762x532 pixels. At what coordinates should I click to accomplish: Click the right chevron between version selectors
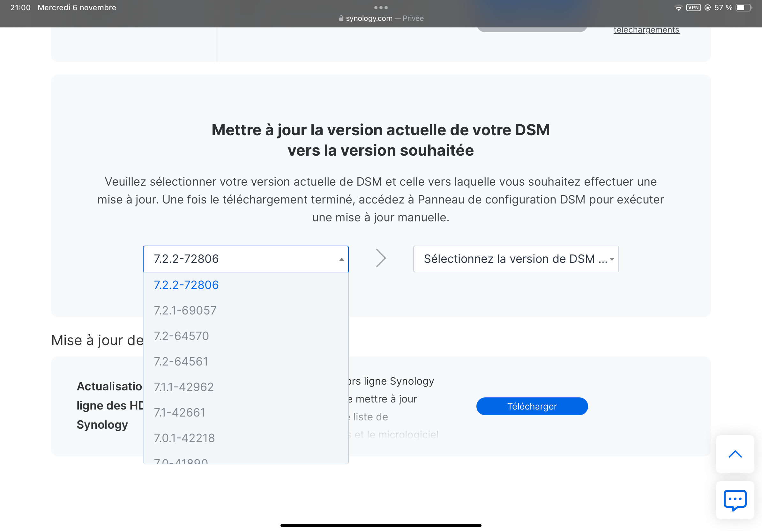pyautogui.click(x=381, y=258)
